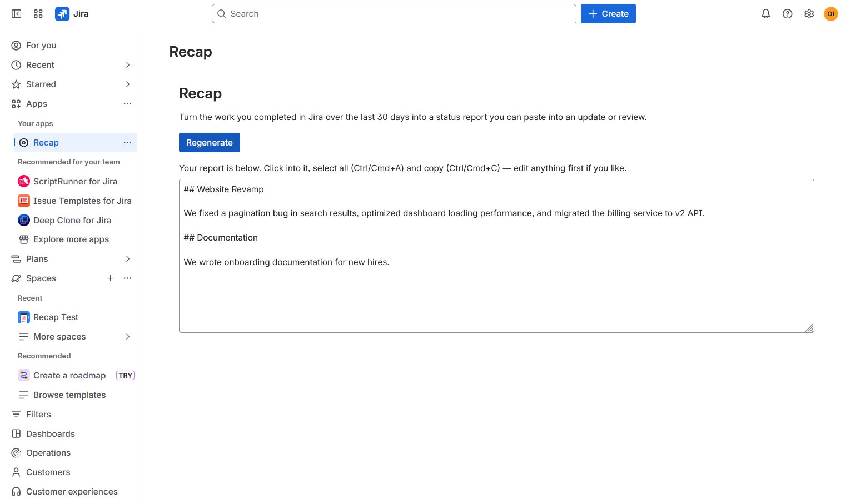Click the Recent clock icon
The width and height of the screenshot is (846, 504).
coord(16,65)
